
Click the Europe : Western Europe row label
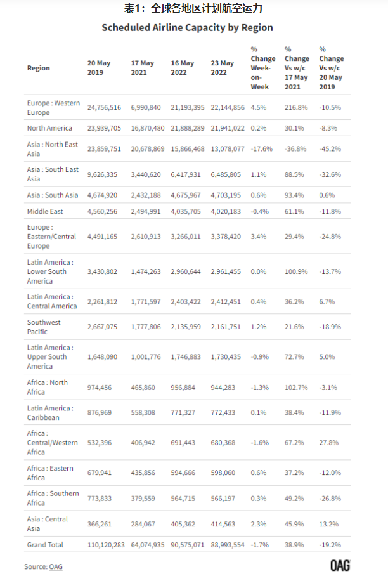(53, 108)
